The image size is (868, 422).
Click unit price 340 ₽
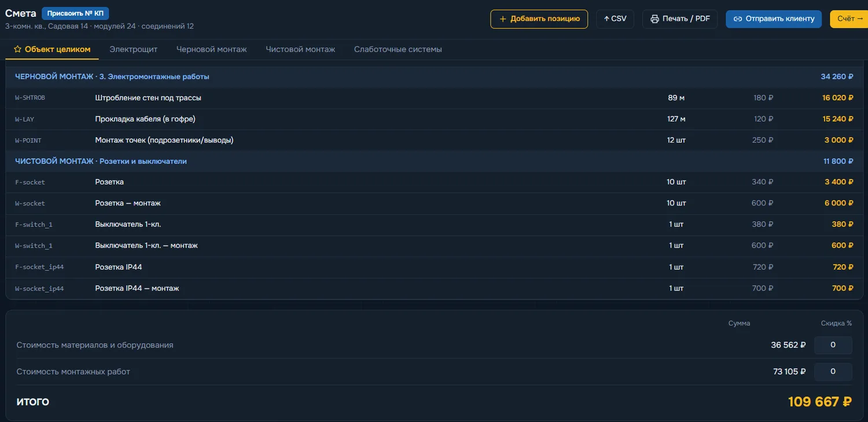pyautogui.click(x=763, y=182)
